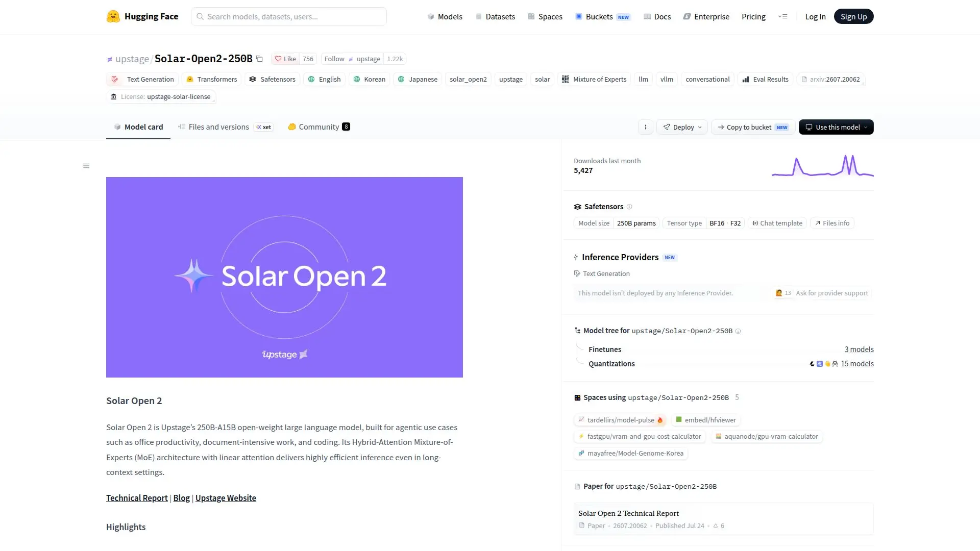
Task: Open the xet badge next to Files
Action: [264, 127]
